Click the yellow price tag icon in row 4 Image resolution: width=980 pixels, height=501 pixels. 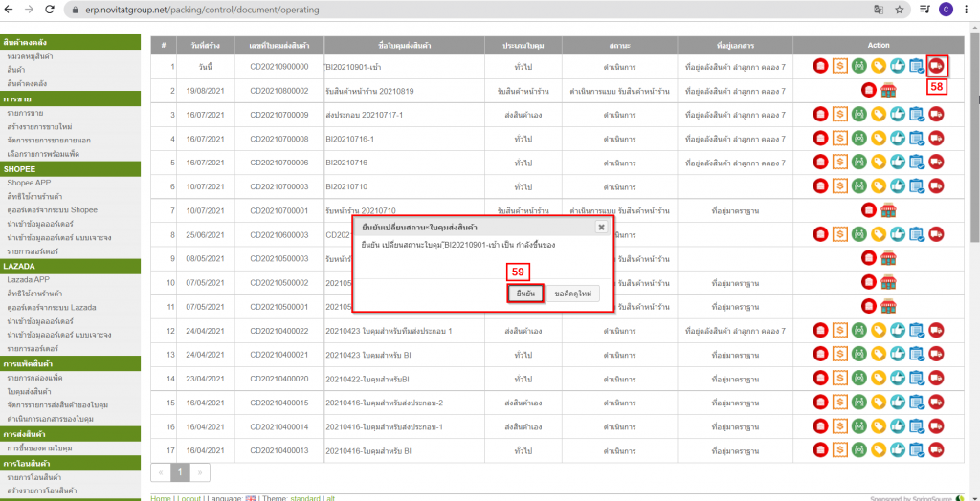click(878, 139)
